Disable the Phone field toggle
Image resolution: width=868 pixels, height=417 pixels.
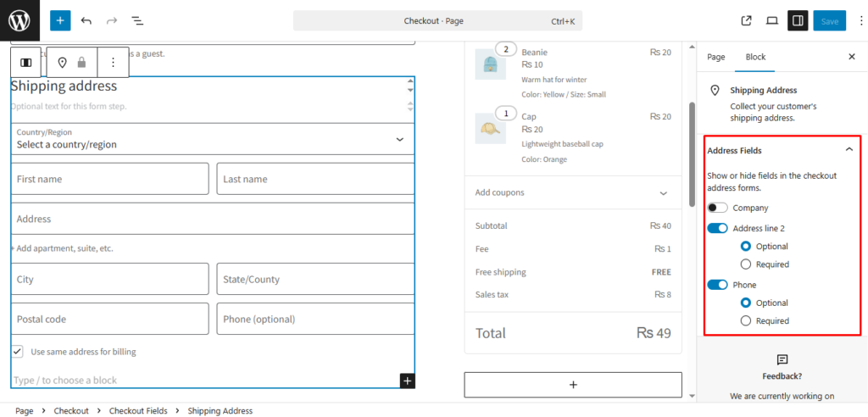[x=717, y=285]
